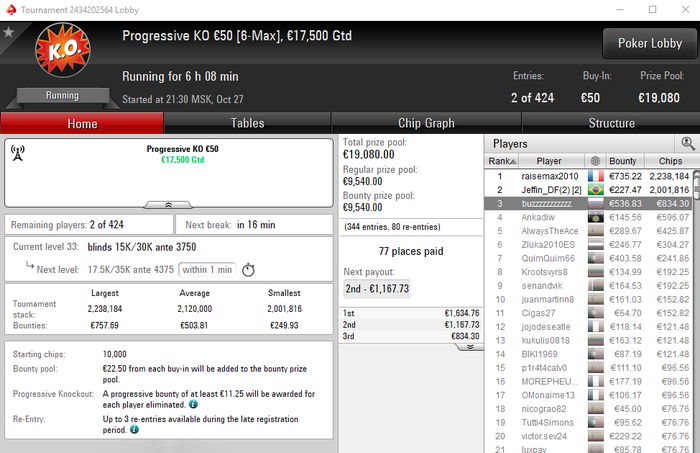Collapse the tournament banner panel

(168, 205)
